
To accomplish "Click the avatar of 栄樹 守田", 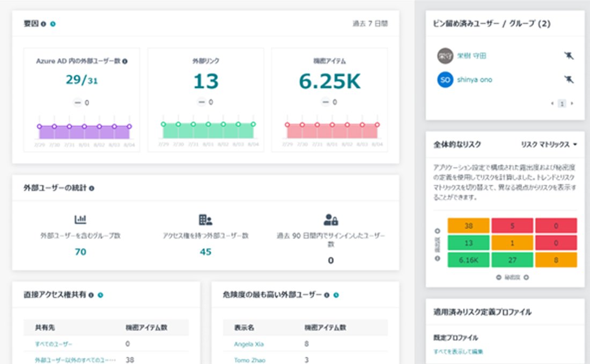I will 445,56.
